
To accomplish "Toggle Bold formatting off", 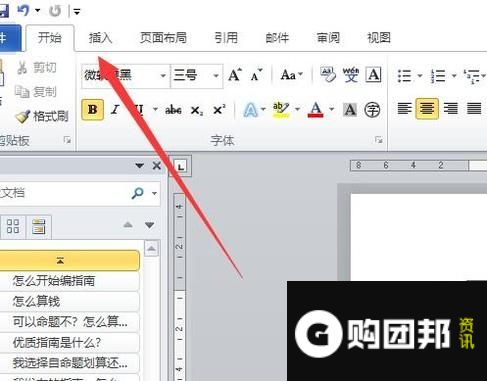I will (x=92, y=109).
